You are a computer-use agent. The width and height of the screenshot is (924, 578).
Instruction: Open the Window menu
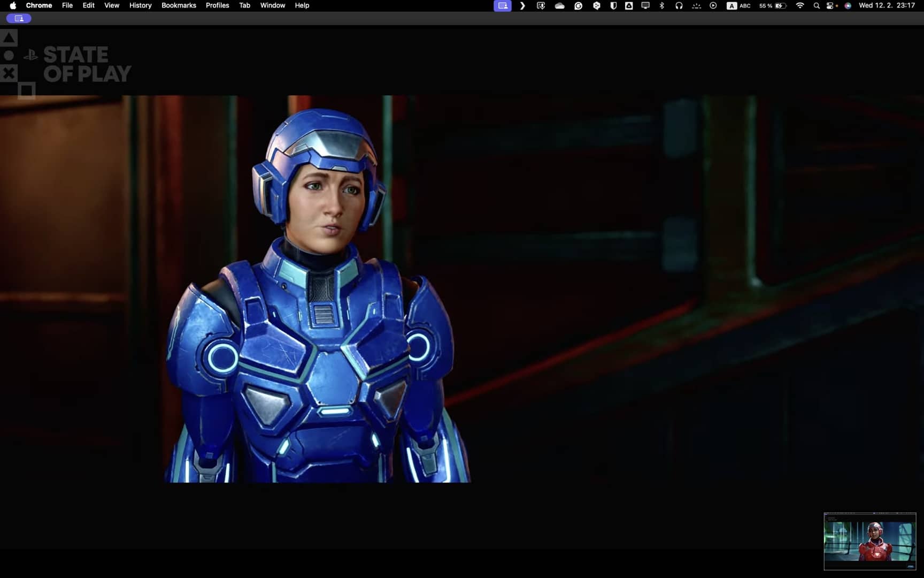tap(273, 5)
